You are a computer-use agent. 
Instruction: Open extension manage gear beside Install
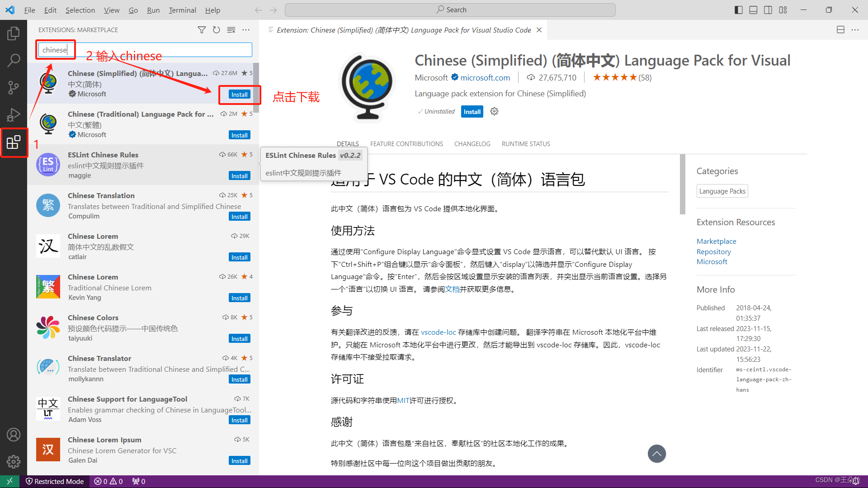point(494,111)
